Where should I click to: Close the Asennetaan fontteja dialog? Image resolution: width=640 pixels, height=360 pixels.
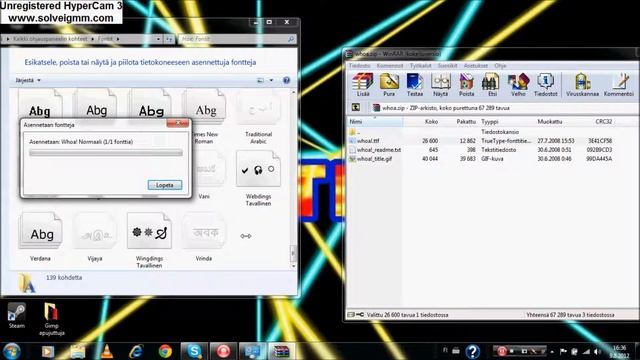(x=178, y=123)
